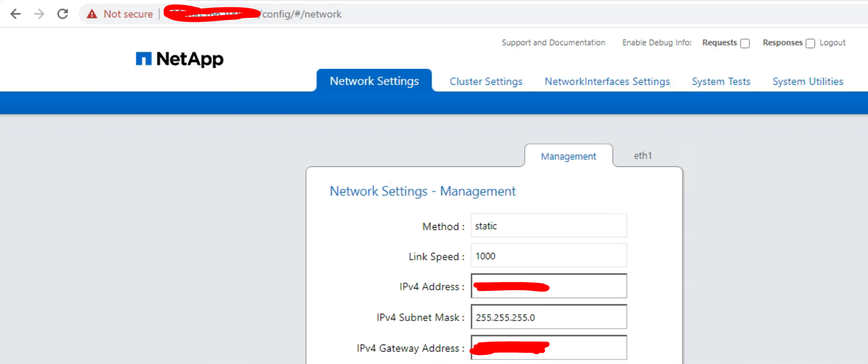Screen dimensions: 868x364
Task: Click the browser back arrow icon
Action: point(16,14)
